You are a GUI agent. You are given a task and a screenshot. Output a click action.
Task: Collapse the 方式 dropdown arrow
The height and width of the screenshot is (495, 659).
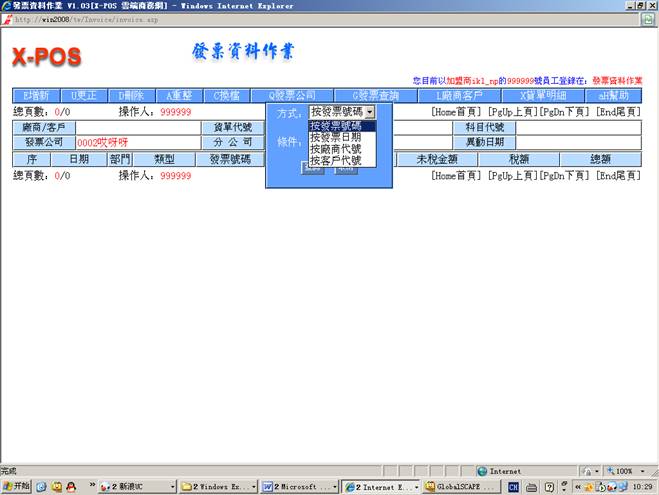tap(370, 113)
